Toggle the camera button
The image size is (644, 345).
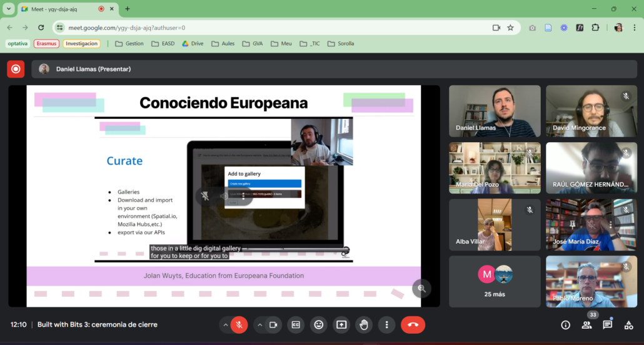click(x=273, y=325)
